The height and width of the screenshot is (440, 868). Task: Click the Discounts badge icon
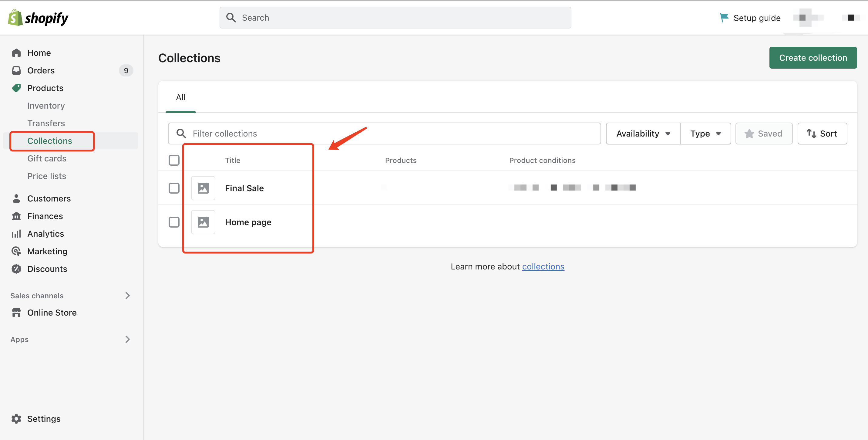pyautogui.click(x=16, y=269)
